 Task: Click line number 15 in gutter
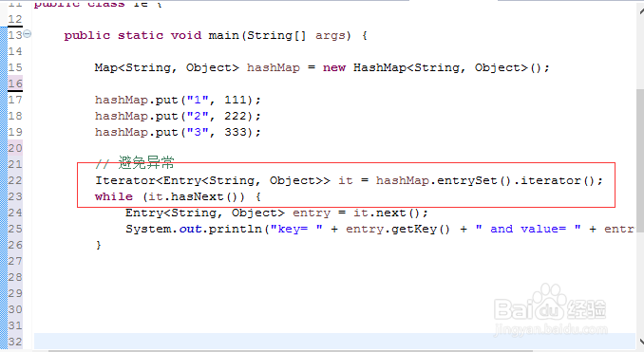[15, 67]
